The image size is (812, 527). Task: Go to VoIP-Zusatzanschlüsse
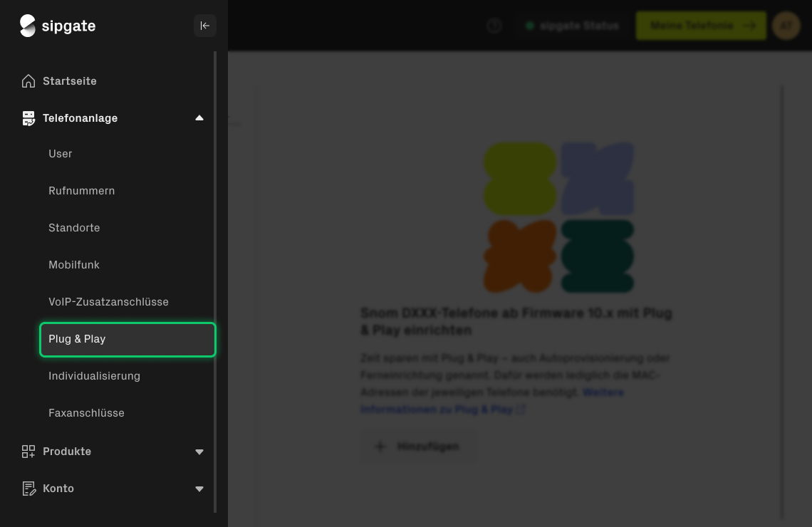click(108, 302)
